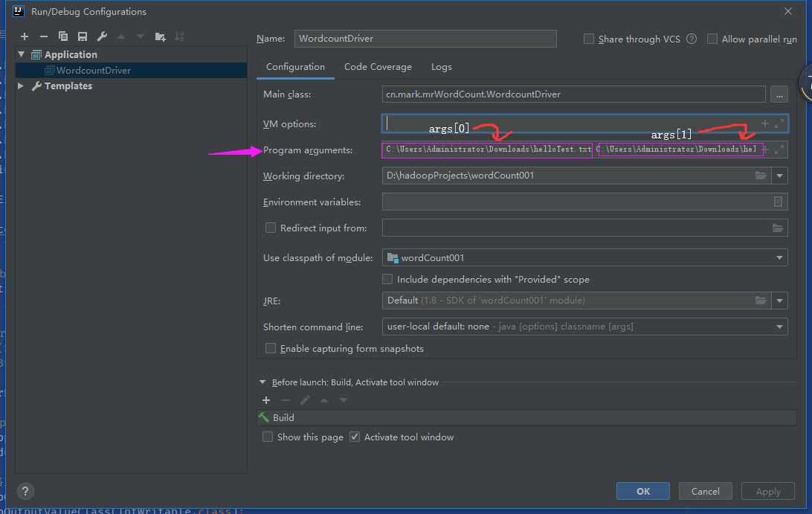Screen dimensions: 812x514
Task: Enable Redirect input from checkbox
Action: (x=271, y=228)
